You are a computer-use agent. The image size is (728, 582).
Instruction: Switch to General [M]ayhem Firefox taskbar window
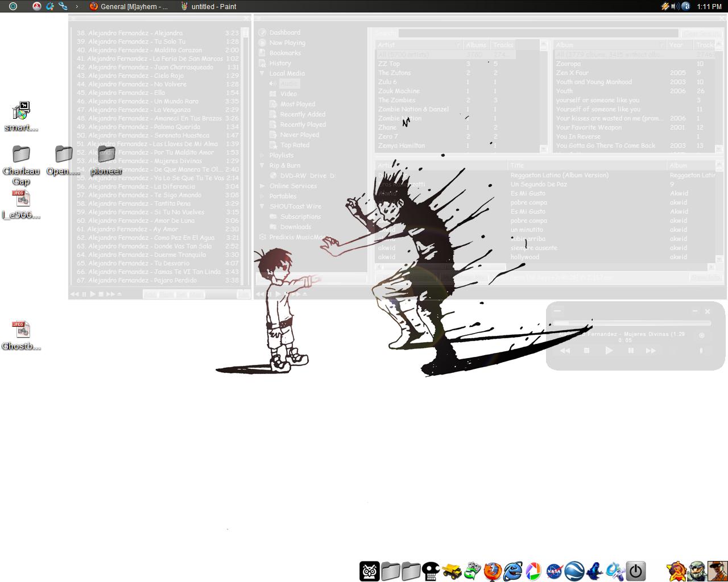coord(129,6)
